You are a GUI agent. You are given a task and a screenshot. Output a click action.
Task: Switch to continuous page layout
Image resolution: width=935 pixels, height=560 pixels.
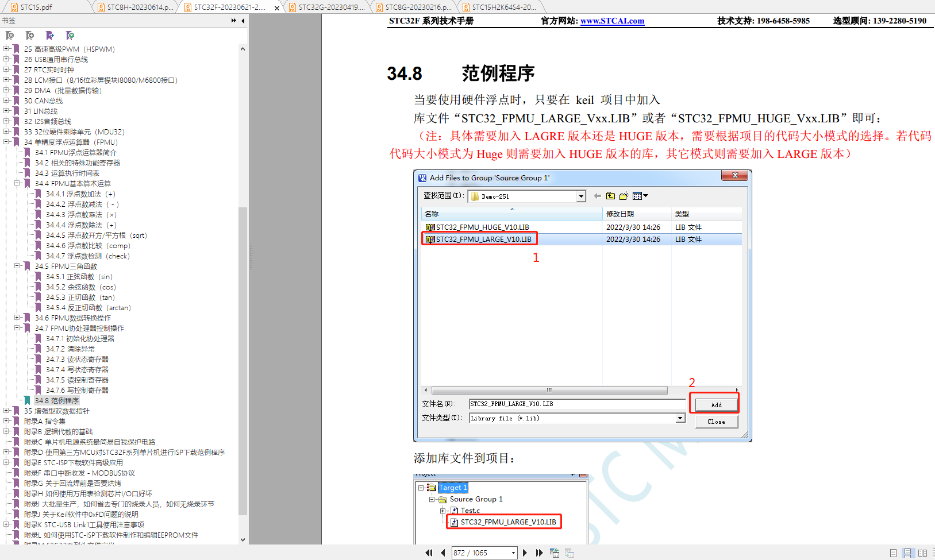point(907,553)
